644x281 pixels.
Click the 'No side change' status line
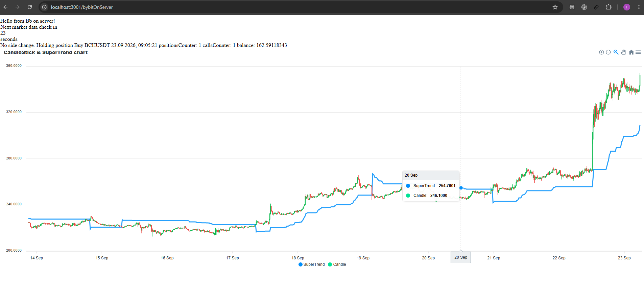pyautogui.click(x=143, y=45)
